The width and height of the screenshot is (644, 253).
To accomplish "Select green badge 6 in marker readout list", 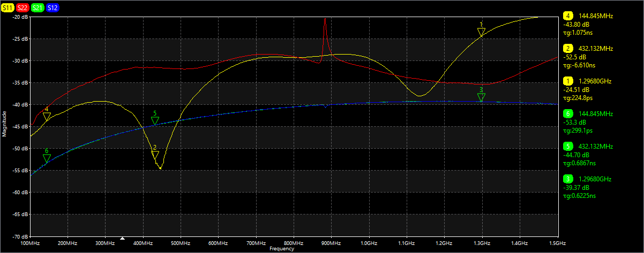I will point(568,114).
